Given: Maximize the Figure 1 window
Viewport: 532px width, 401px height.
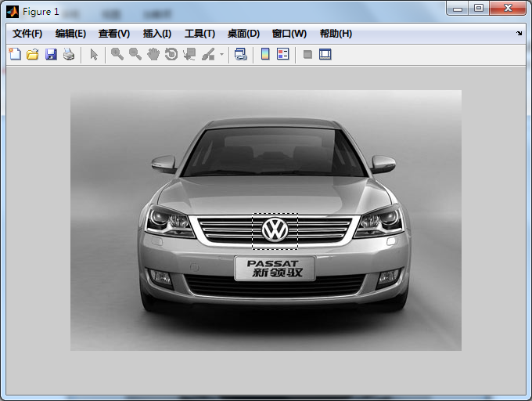Looking at the screenshot, I should pyautogui.click(x=479, y=9).
